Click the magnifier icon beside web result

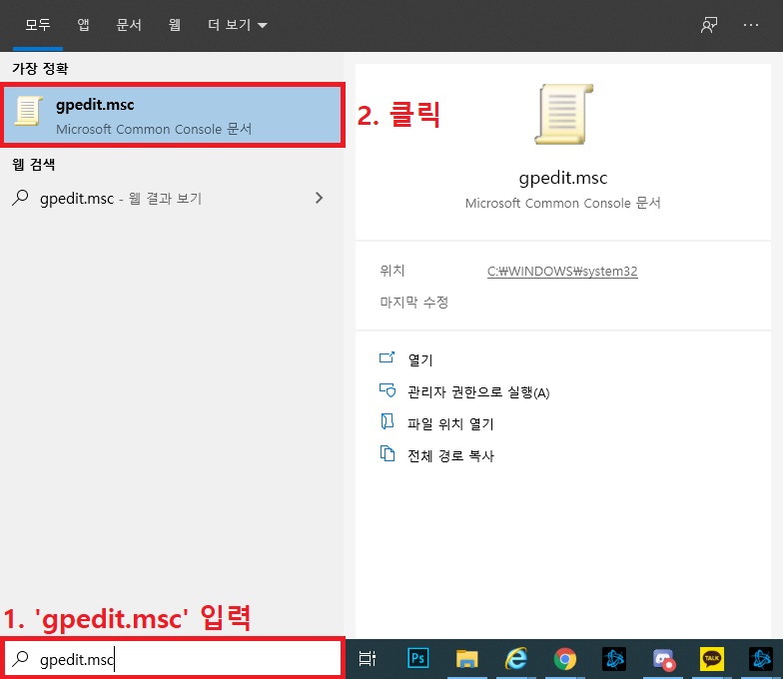pyautogui.click(x=21, y=198)
